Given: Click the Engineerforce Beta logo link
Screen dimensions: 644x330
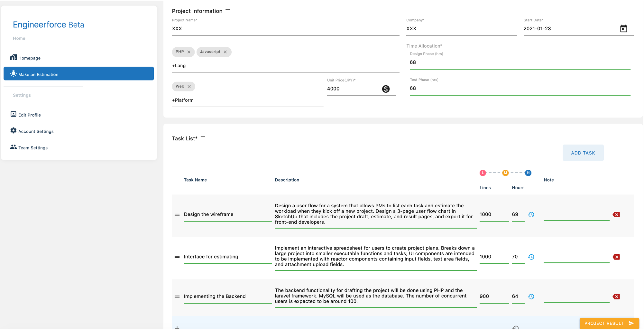Looking at the screenshot, I should click(48, 25).
